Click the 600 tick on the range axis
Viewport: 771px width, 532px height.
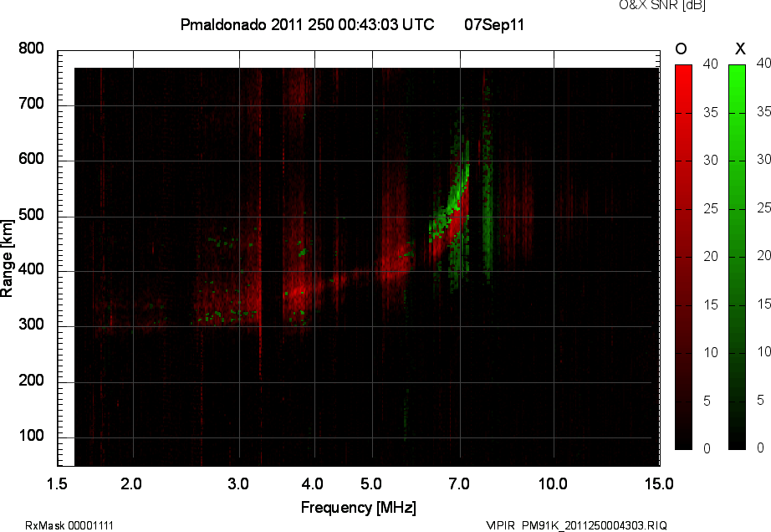(31, 159)
